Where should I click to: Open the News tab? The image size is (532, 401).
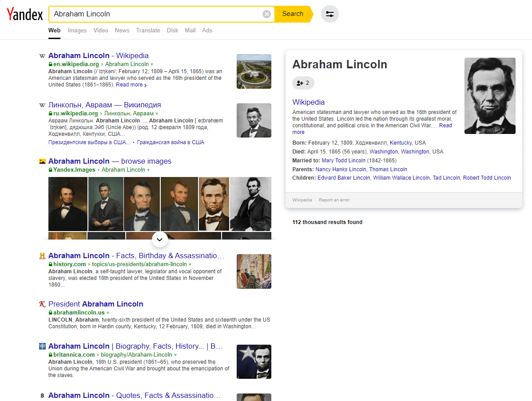[x=122, y=31]
